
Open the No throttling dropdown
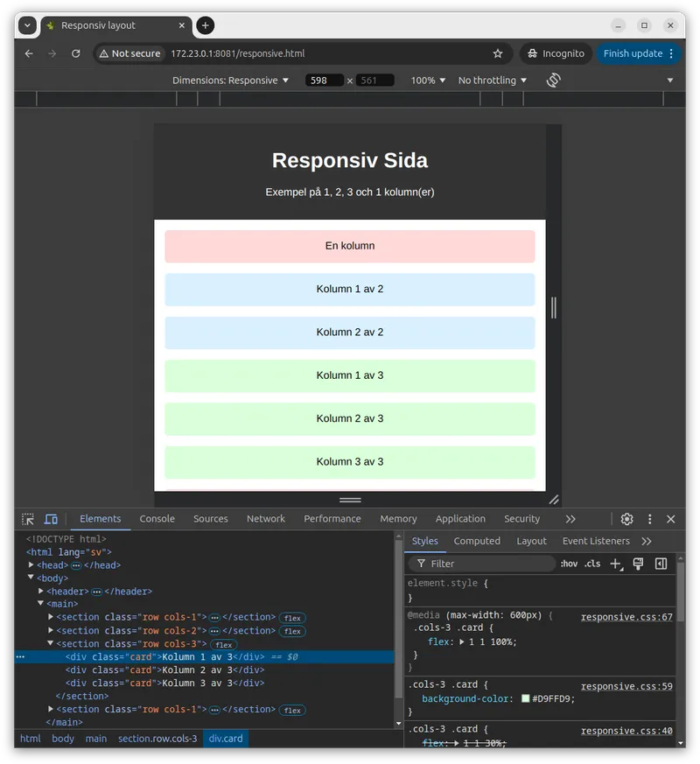click(x=492, y=81)
